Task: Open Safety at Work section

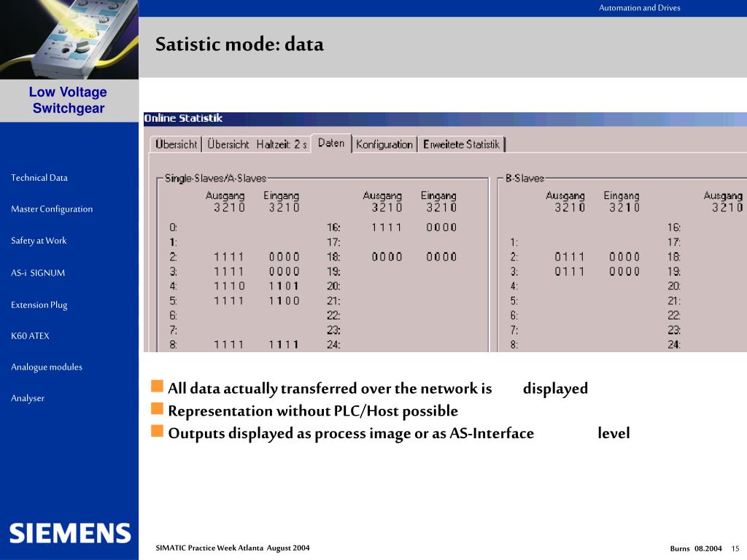Action: tap(39, 241)
